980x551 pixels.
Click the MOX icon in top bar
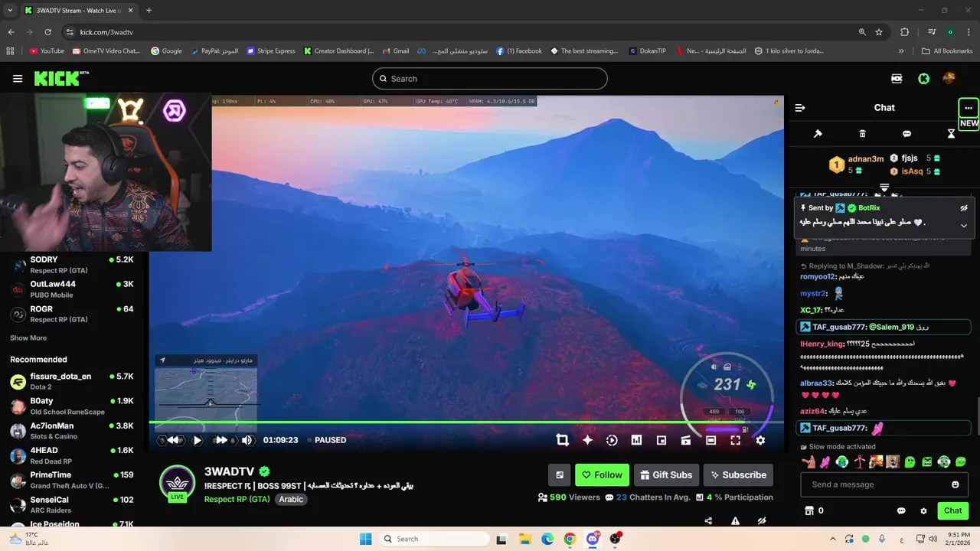(897, 78)
